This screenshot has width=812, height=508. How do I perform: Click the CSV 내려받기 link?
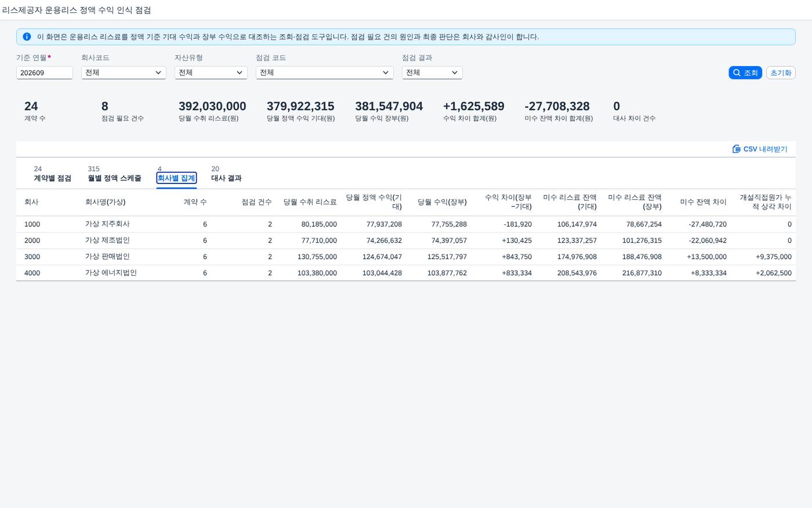click(x=760, y=149)
